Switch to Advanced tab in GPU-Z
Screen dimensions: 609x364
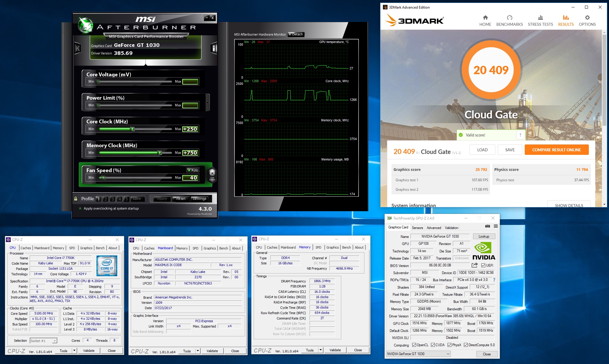click(434, 228)
